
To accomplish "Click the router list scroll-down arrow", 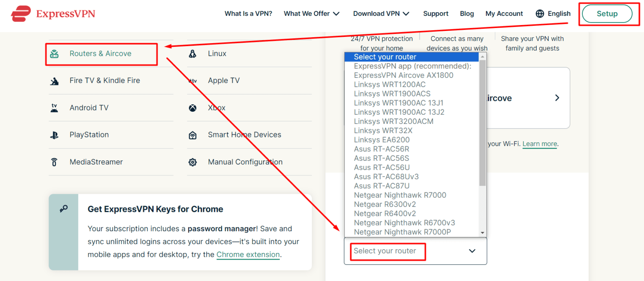I will 483,233.
